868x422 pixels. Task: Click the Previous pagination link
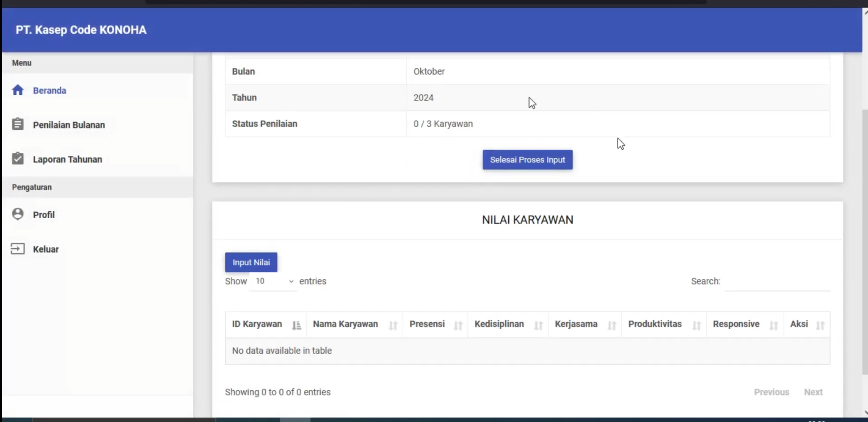pyautogui.click(x=771, y=392)
